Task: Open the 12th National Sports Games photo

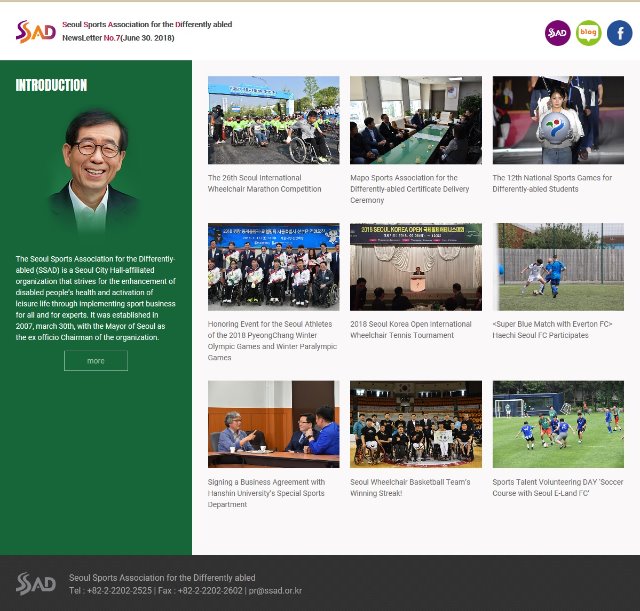Action: pyautogui.click(x=558, y=120)
